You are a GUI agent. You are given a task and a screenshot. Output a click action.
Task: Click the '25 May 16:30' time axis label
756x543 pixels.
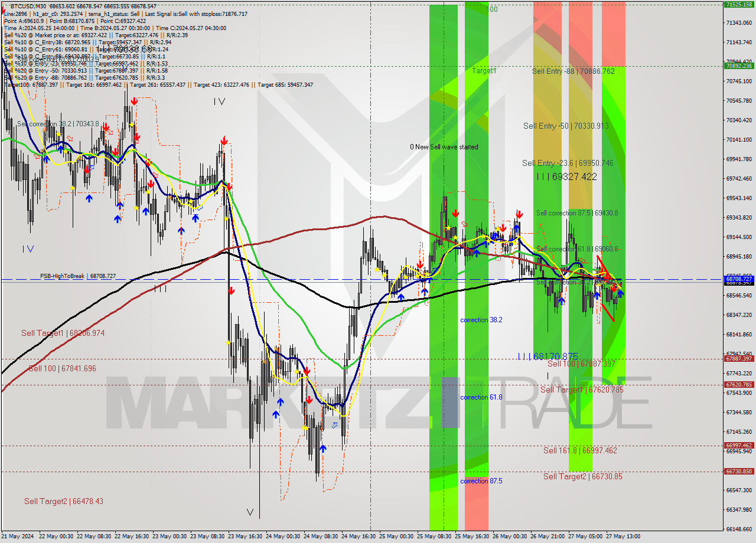471,537
